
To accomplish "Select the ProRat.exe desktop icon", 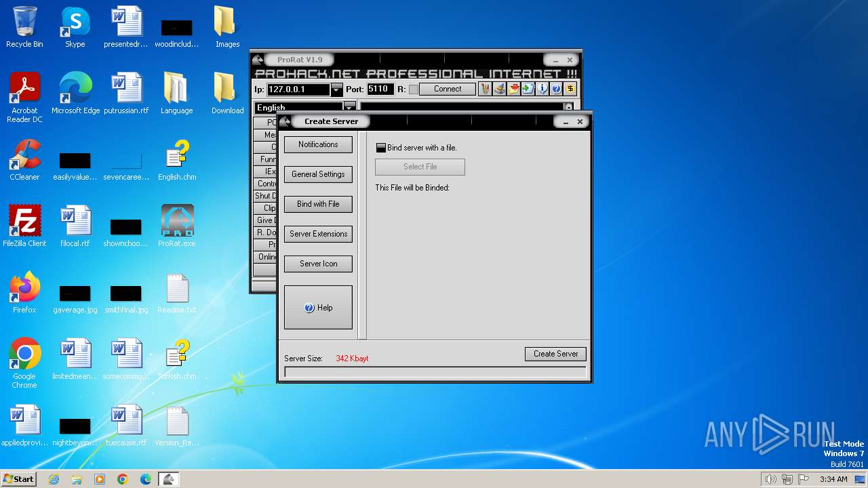I will 177,226.
